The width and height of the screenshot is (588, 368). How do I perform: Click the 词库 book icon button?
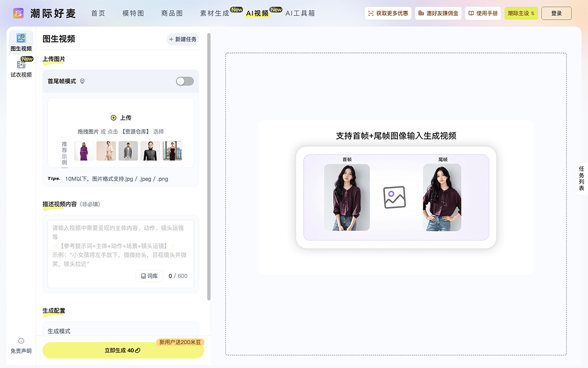point(149,276)
